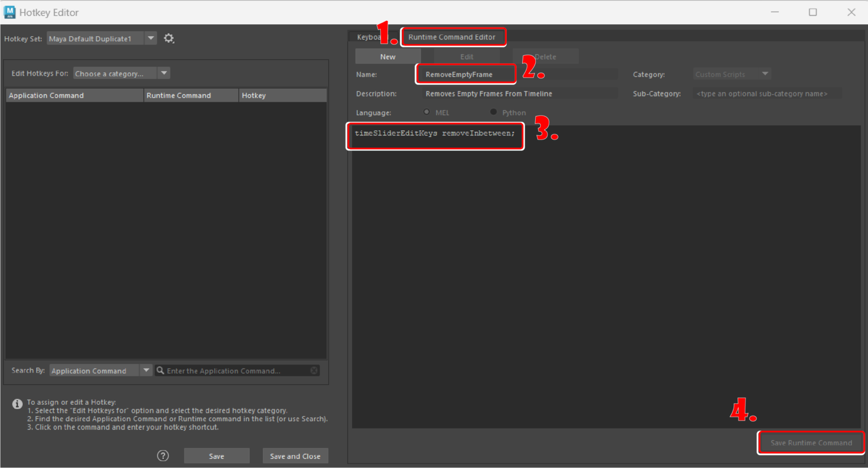
Task: Sort by Runtime Command column header
Action: tap(191, 95)
